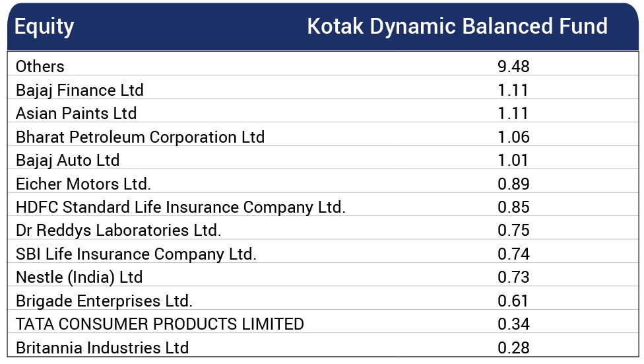The width and height of the screenshot is (644, 364).
Task: Click the Eicher Motors Ltd. entry
Action: coord(83,184)
